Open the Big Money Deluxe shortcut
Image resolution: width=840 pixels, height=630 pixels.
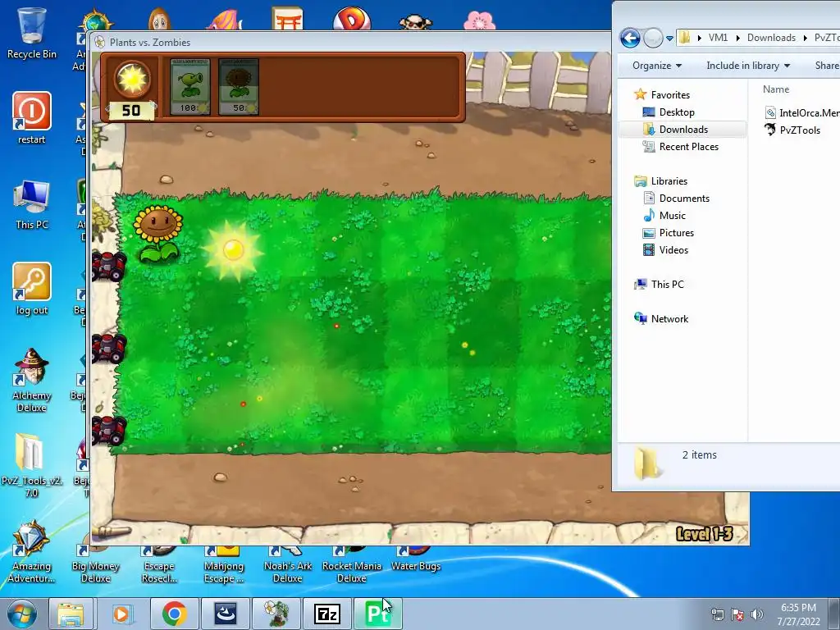95,564
